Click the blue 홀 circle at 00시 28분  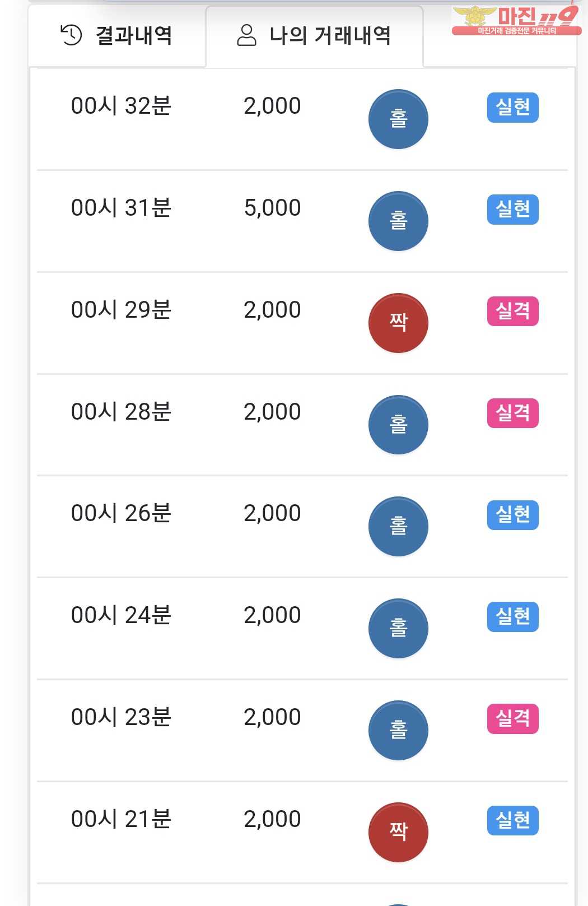click(398, 425)
